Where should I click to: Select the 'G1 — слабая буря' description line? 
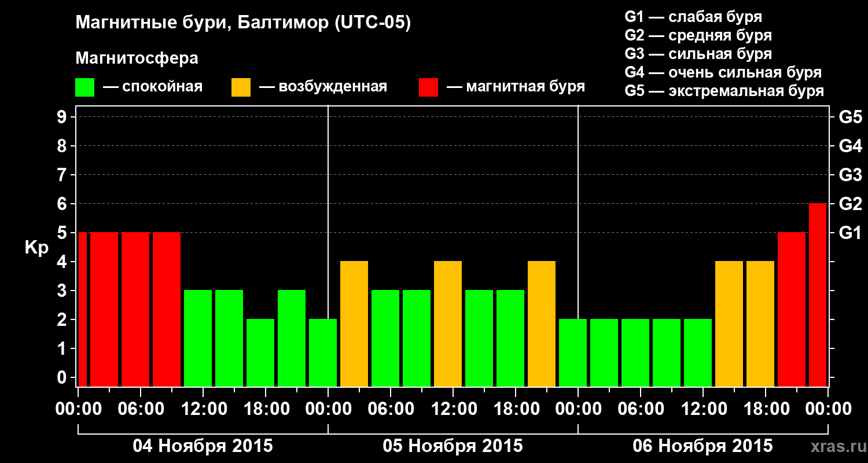[693, 17]
